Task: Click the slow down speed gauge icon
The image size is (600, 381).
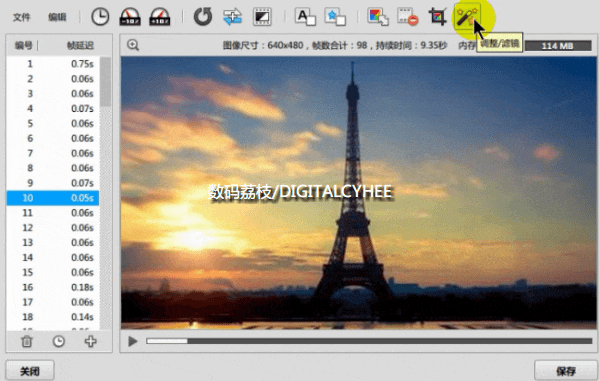Action: pyautogui.click(x=130, y=17)
